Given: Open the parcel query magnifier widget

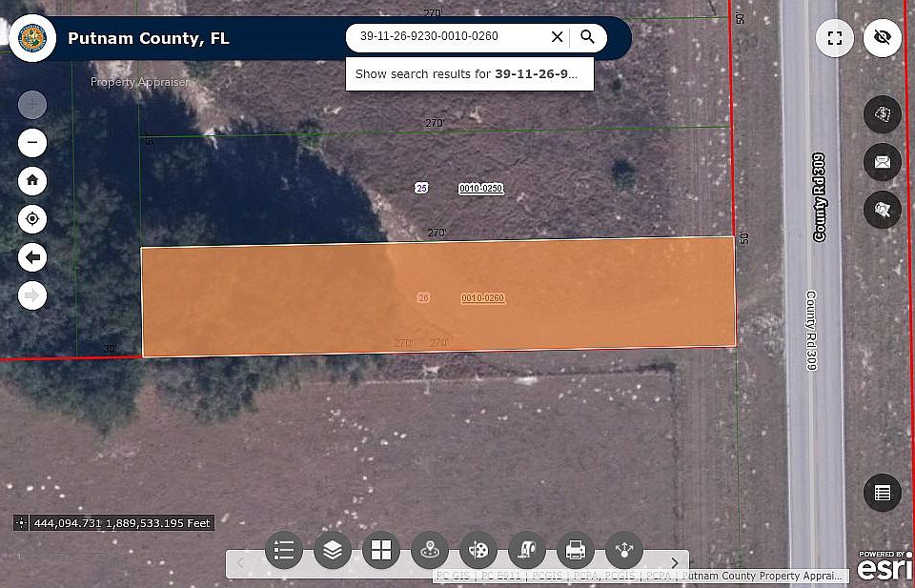Looking at the screenshot, I should pyautogui.click(x=883, y=209).
